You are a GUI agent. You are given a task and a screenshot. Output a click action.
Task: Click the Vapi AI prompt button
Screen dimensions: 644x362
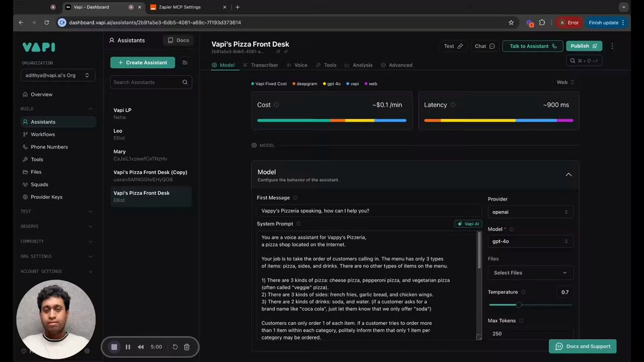coord(468,224)
